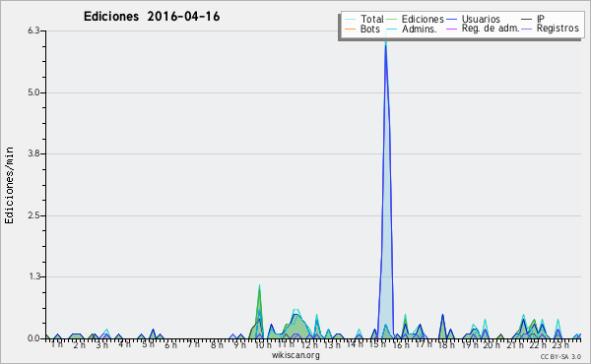
Task: Click the CC BY-SA 3.0 license text
Action: (x=560, y=356)
